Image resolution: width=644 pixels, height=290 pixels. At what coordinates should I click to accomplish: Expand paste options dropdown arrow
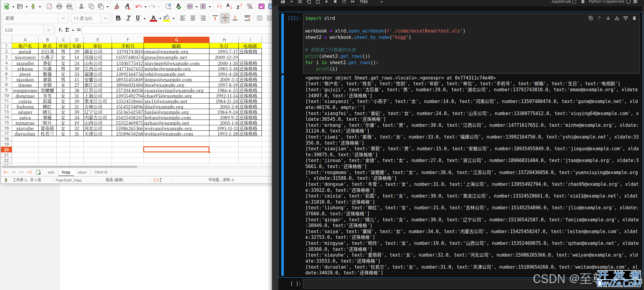107,7
